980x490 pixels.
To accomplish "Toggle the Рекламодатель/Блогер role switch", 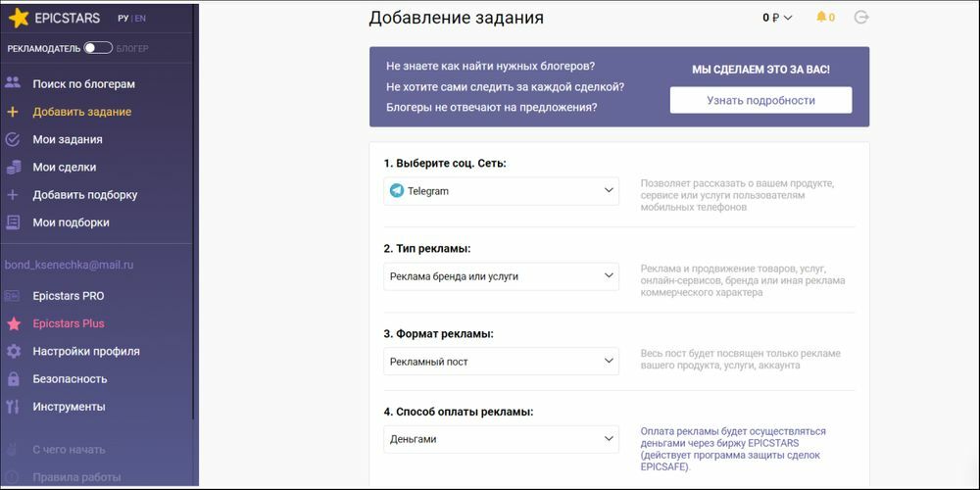I will point(98,48).
